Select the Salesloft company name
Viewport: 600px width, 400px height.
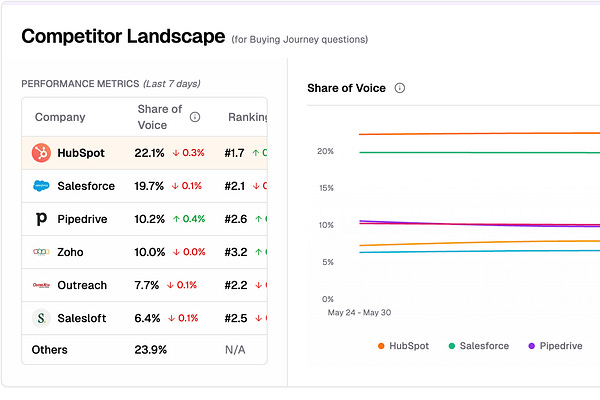click(x=82, y=318)
